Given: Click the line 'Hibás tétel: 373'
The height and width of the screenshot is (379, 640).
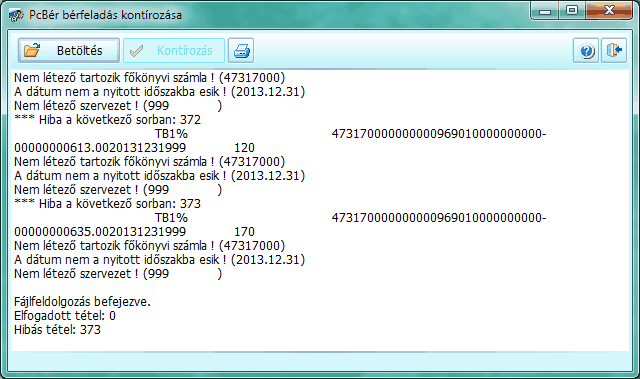Looking at the screenshot, I should [x=57, y=330].
